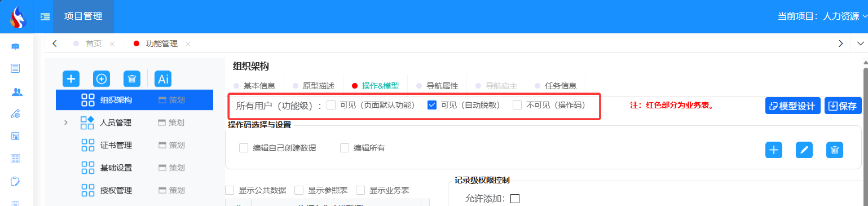This screenshot has width=868, height=206.
Task: Select 证书管理 in the function tree
Action: [x=116, y=145]
